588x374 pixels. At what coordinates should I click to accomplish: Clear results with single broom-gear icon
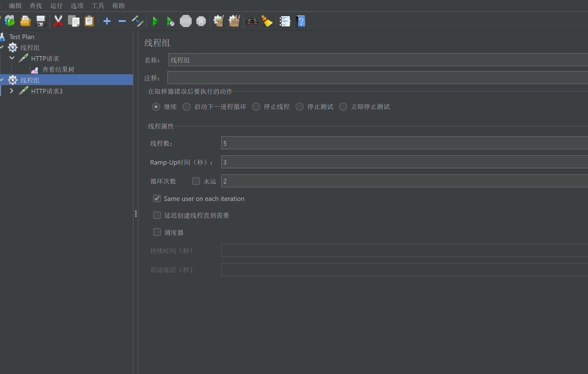pos(219,21)
